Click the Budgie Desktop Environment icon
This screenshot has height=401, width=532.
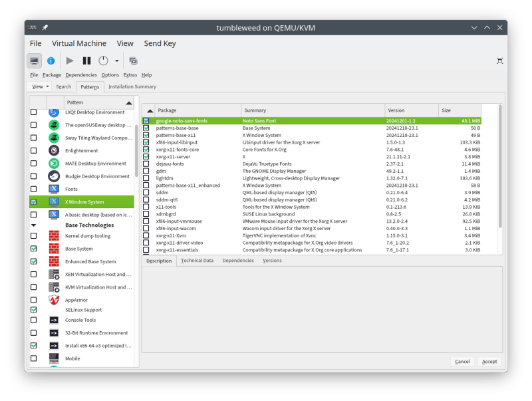(x=54, y=176)
